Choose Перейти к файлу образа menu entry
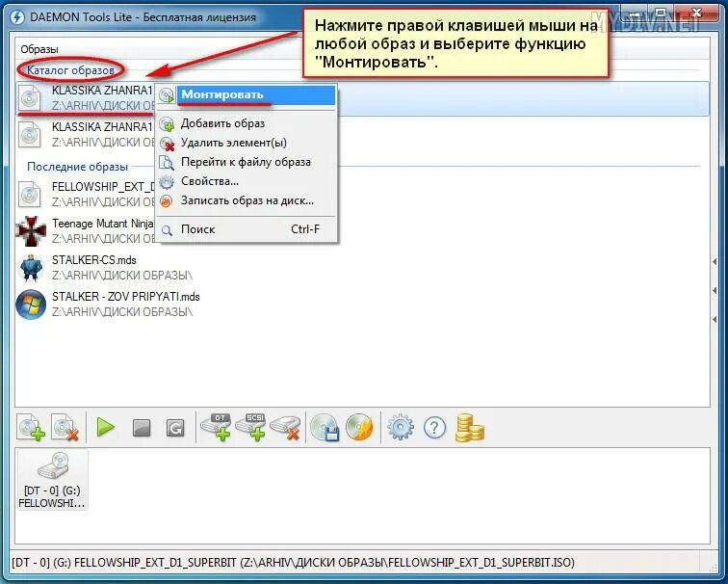The image size is (728, 584). click(x=247, y=162)
